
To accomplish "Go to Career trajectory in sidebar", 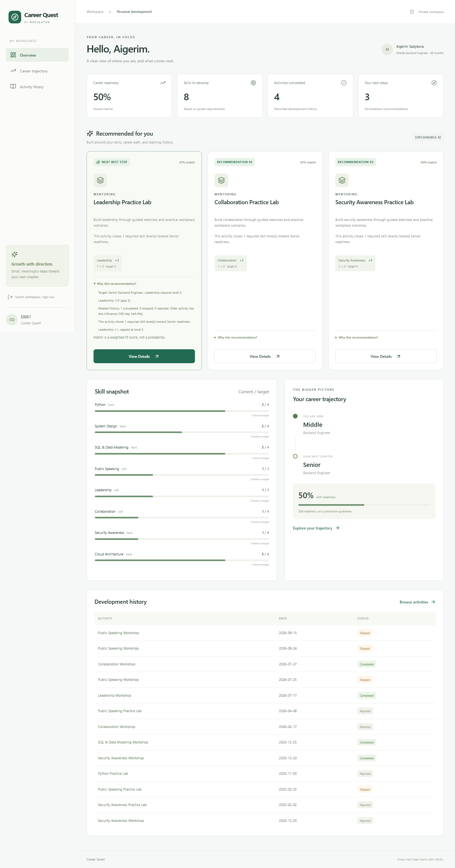I will click(x=37, y=71).
